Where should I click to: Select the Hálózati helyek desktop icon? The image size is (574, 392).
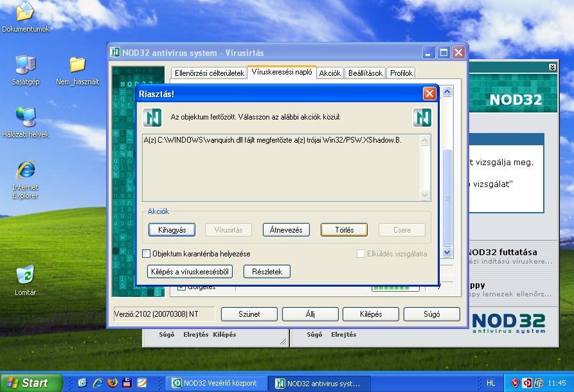[x=25, y=123]
